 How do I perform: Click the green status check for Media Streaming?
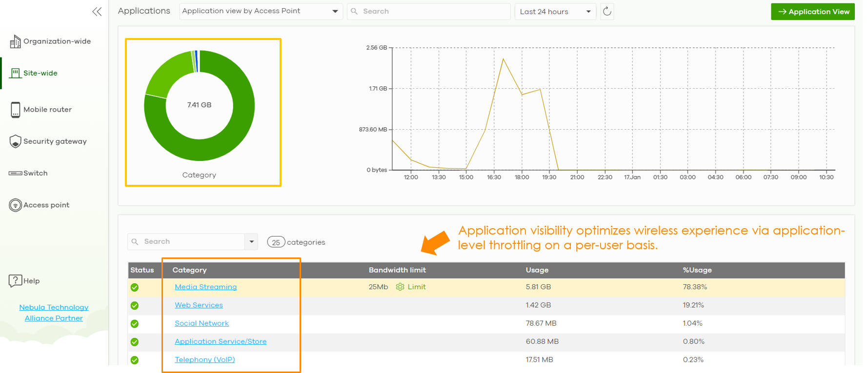click(135, 288)
